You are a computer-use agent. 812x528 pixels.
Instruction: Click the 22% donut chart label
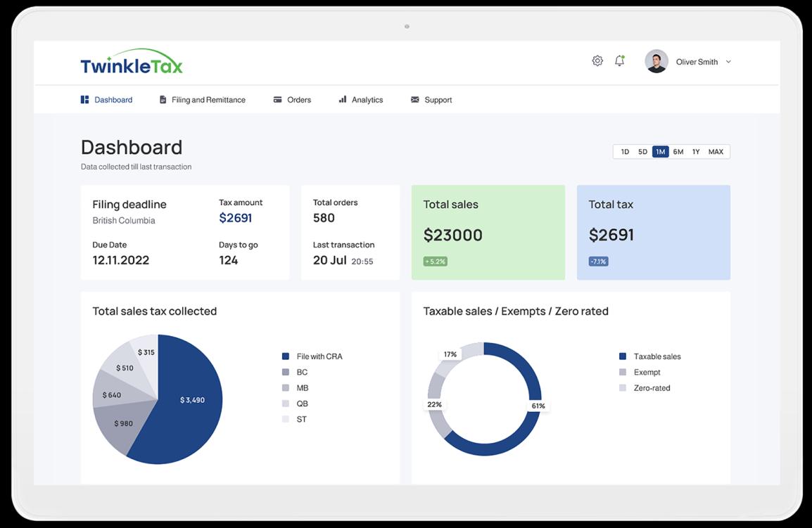(x=434, y=404)
